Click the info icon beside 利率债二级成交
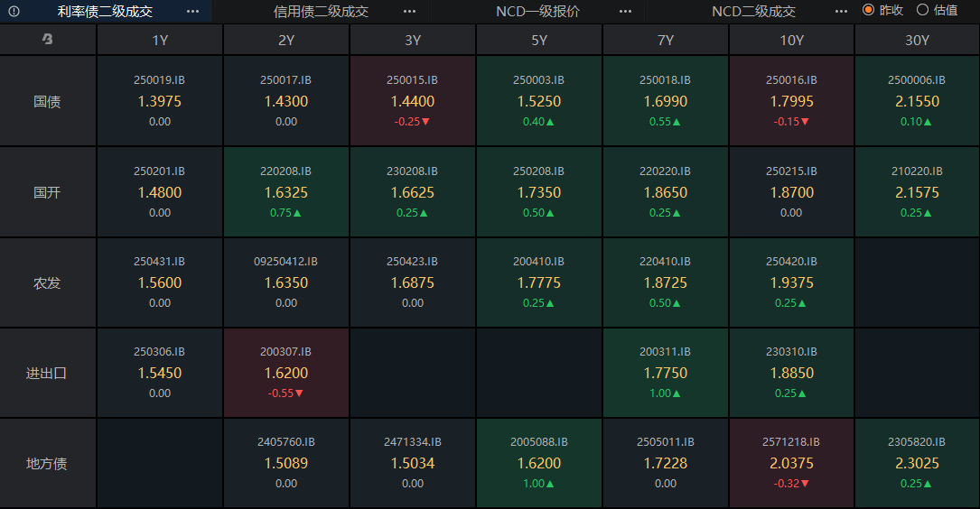The width and height of the screenshot is (980, 509). pos(14,11)
